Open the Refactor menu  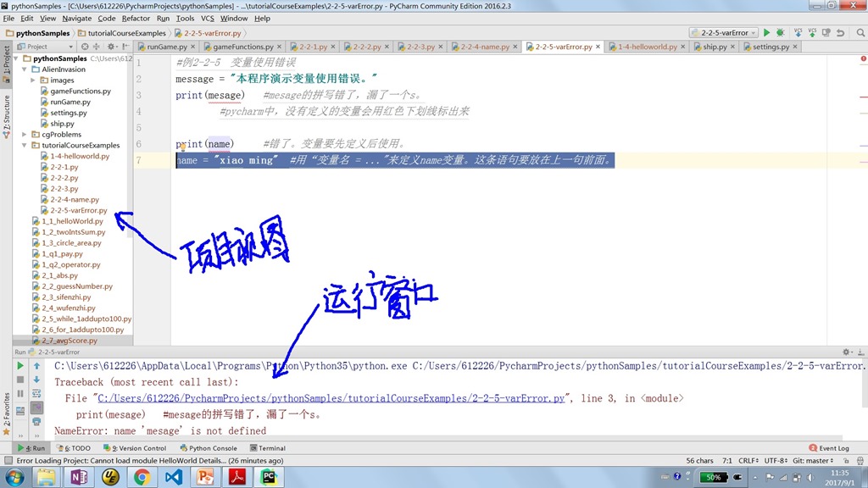pyautogui.click(x=136, y=19)
